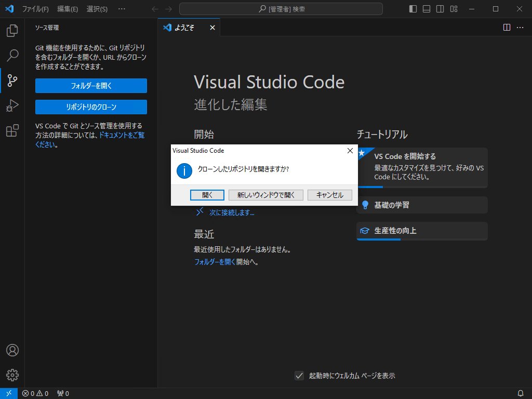Click the ports forwarded indicator in status bar
532x399 pixels.
pos(63,394)
